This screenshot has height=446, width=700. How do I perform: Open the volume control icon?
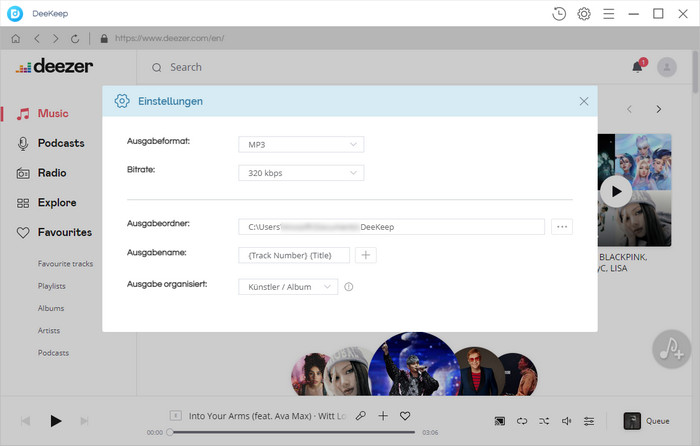click(567, 421)
